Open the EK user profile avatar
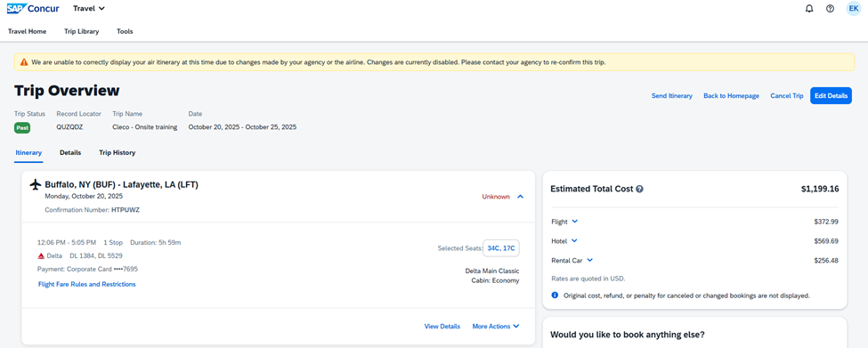 [853, 8]
